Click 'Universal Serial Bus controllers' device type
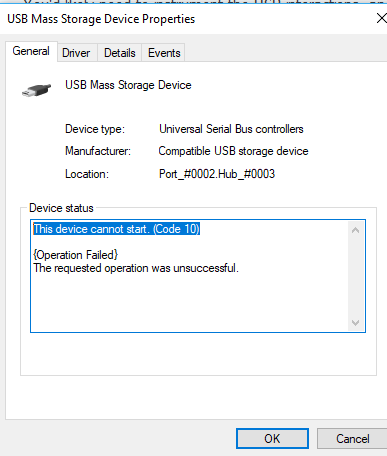This screenshot has height=456, width=387. point(231,129)
